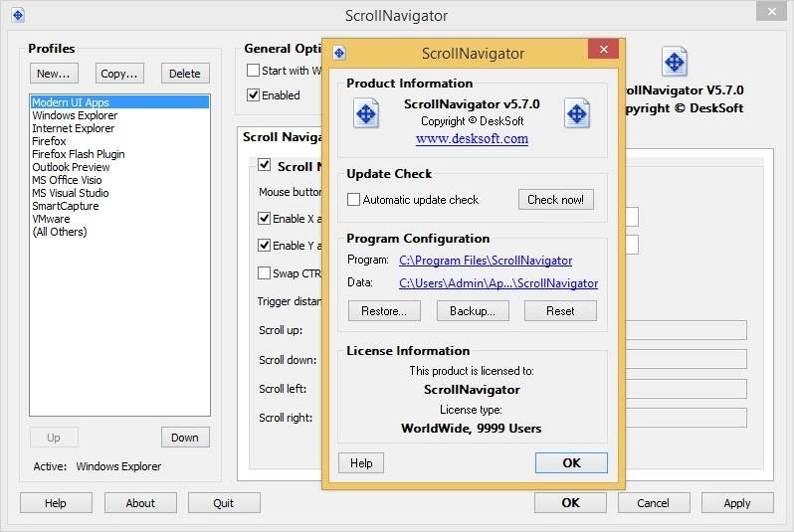Screen dimensions: 794x532
Task: Select VMware profile
Action: tap(119, 219)
